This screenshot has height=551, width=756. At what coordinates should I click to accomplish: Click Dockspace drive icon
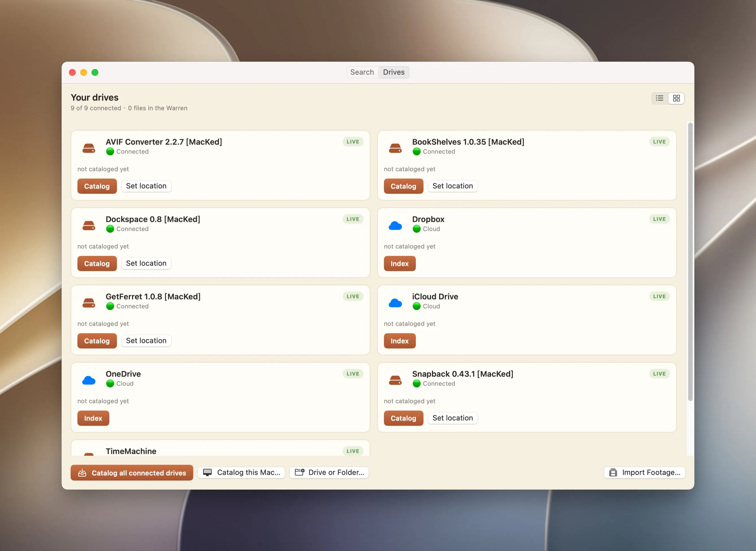89,225
